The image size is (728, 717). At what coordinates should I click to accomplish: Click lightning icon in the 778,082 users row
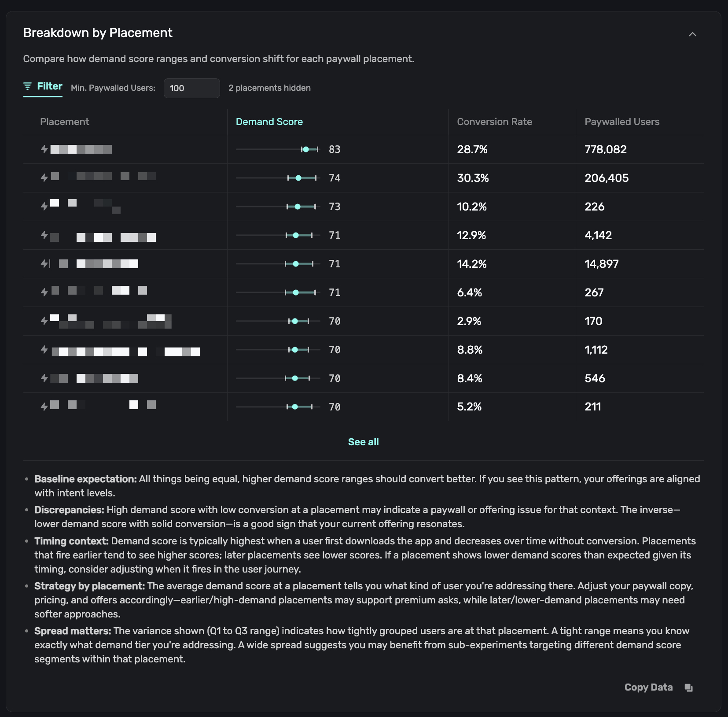pos(44,149)
